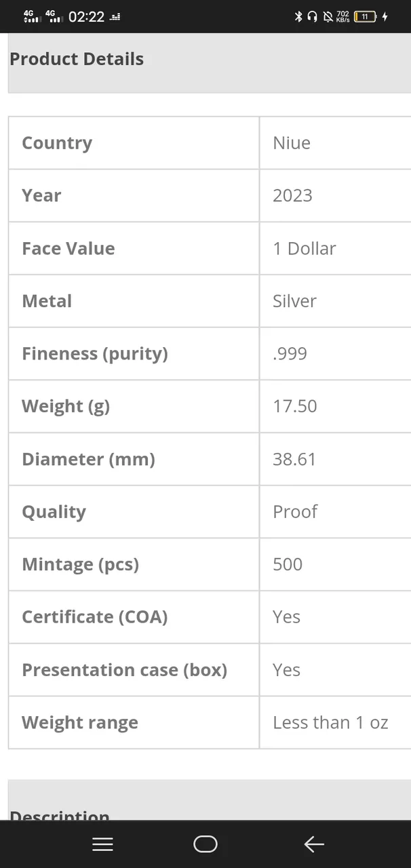
Task: Tap the muted notification bell icon
Action: 328,16
